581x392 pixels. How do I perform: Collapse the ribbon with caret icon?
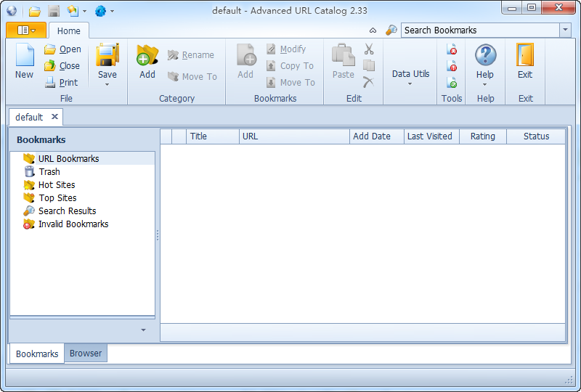pos(373,30)
